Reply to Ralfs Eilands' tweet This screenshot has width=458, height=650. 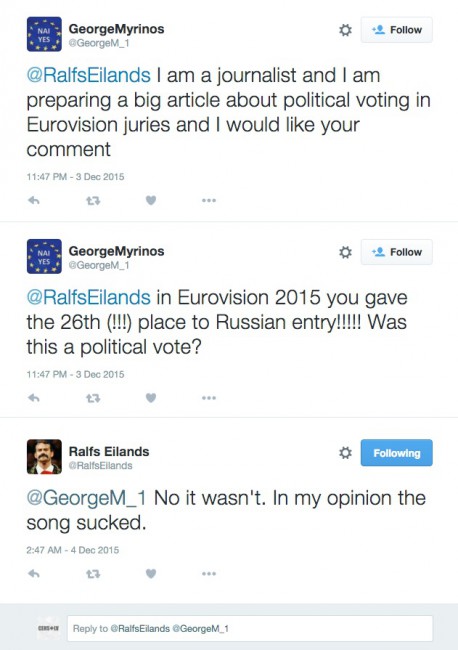pyautogui.click(x=34, y=574)
